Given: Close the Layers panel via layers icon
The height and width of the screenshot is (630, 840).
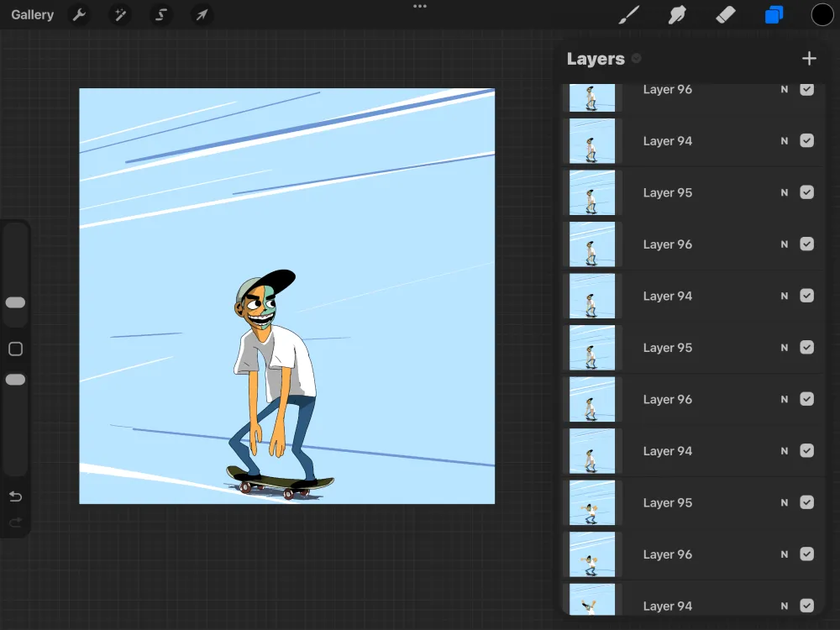Looking at the screenshot, I should [774, 15].
